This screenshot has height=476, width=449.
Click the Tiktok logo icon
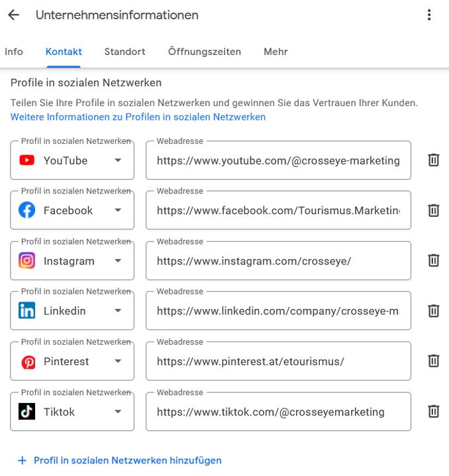pos(26,411)
